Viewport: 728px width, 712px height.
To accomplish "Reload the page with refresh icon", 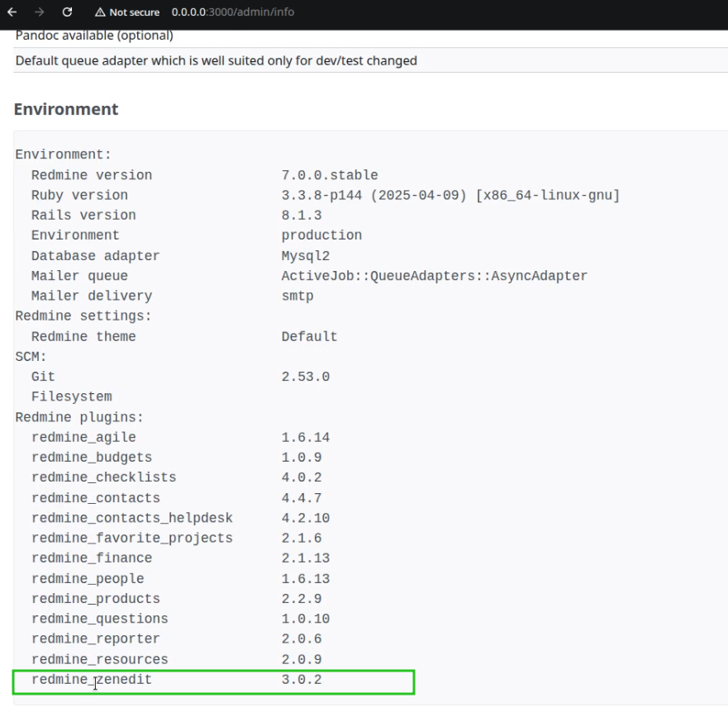I will (67, 12).
